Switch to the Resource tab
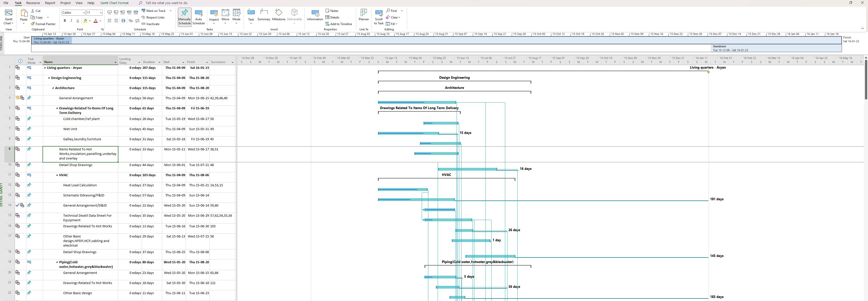Screen dimensions: 868x301 click(x=33, y=3)
